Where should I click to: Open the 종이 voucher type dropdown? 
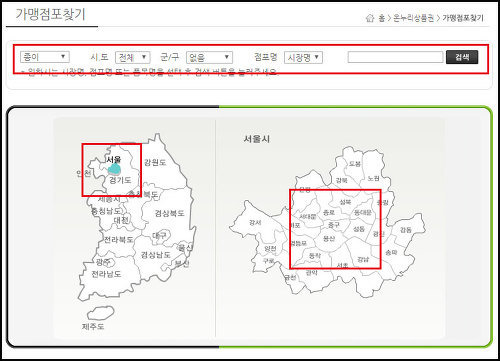click(45, 57)
